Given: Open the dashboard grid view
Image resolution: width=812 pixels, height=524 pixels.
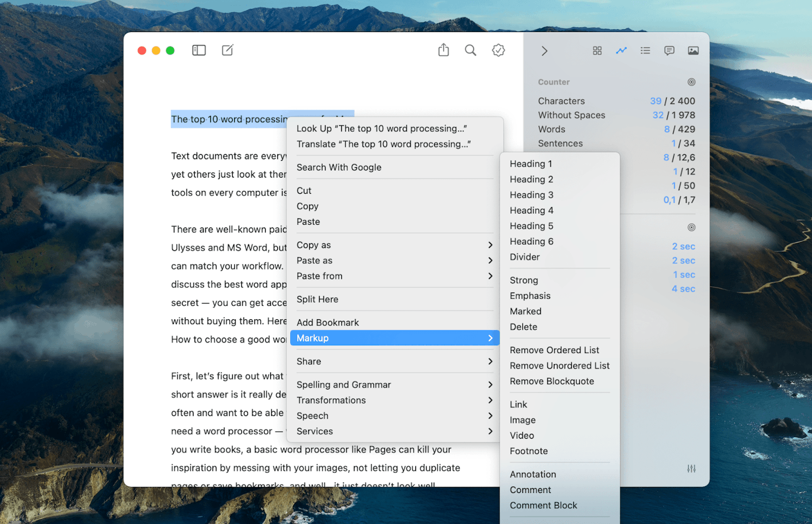Looking at the screenshot, I should point(597,50).
